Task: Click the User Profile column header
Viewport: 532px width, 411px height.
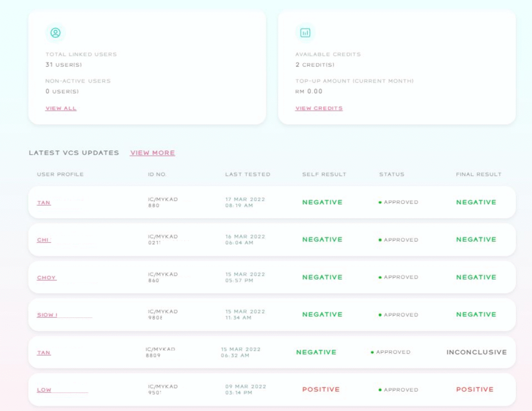Action: (60, 175)
